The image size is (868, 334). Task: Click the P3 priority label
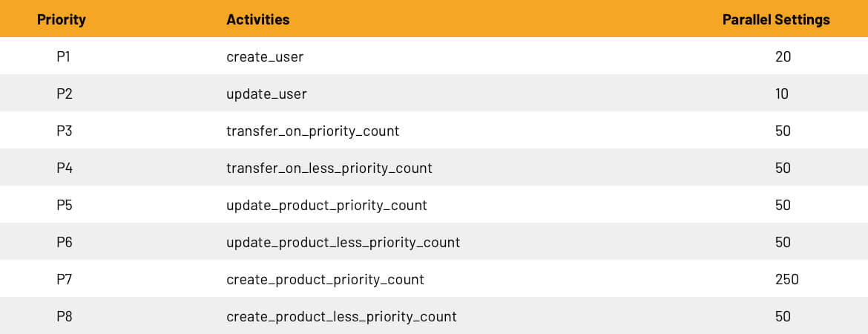coord(65,131)
